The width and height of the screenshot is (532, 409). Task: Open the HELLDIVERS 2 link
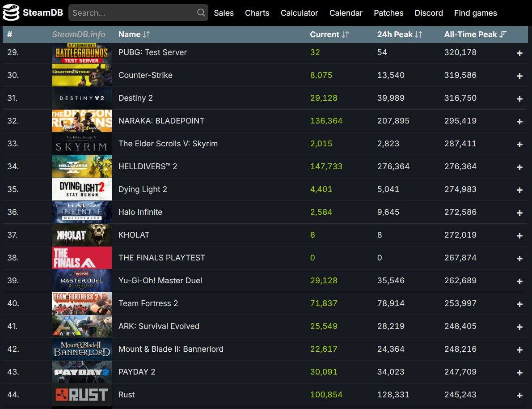pos(148,166)
